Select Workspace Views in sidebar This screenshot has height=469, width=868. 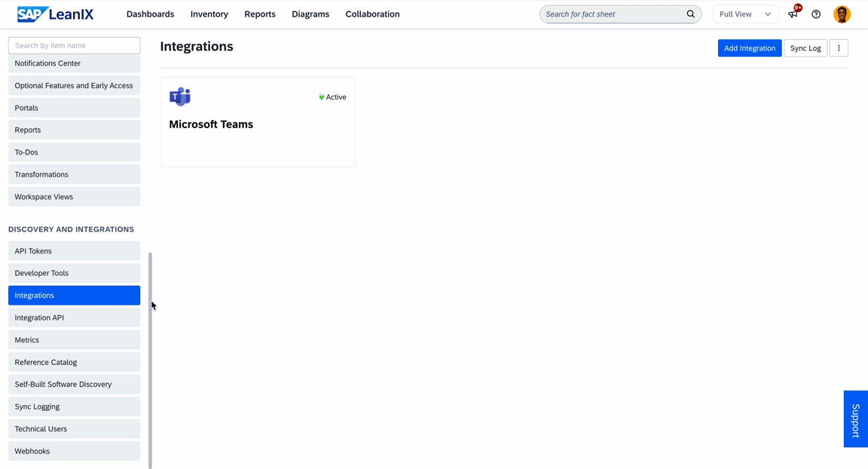pyautogui.click(x=74, y=197)
